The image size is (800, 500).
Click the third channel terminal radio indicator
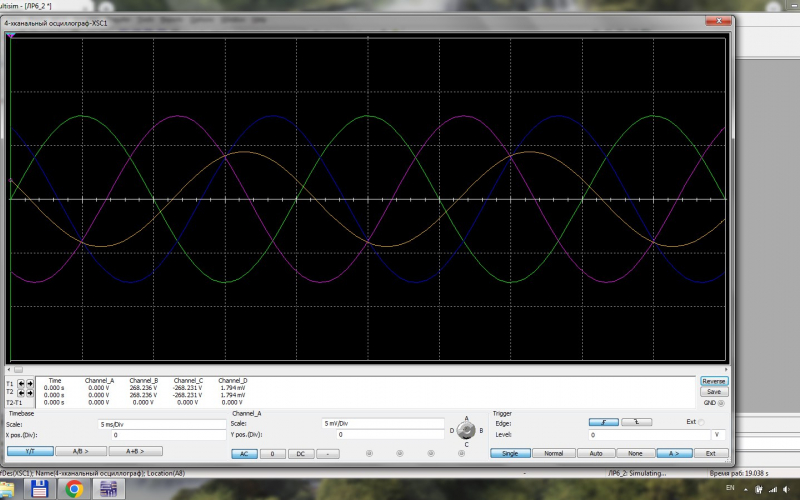(x=431, y=453)
